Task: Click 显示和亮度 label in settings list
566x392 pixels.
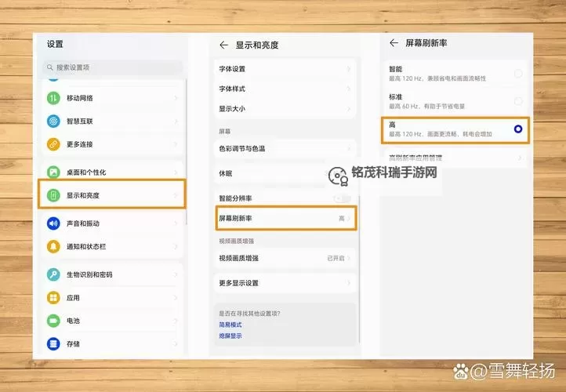Action: (82, 195)
